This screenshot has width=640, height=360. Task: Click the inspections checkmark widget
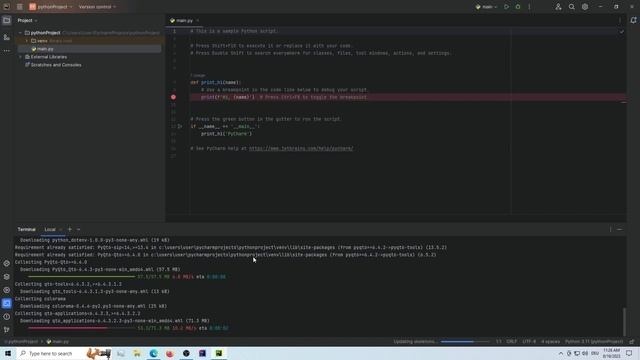pos(622,31)
